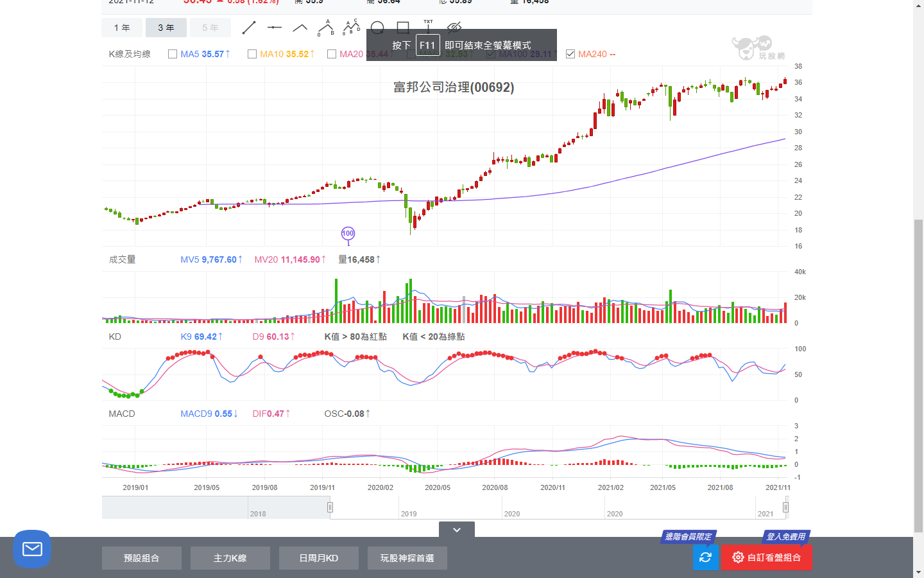
Task: Open 自訂看盤組合 settings button
Action: 766,557
